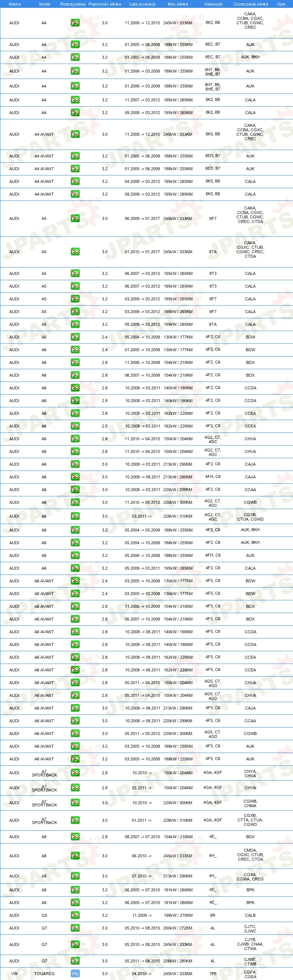Click fuel icon in A7 SPORTBACK 02.2011 row
The image size is (293, 980).
click(75, 788)
